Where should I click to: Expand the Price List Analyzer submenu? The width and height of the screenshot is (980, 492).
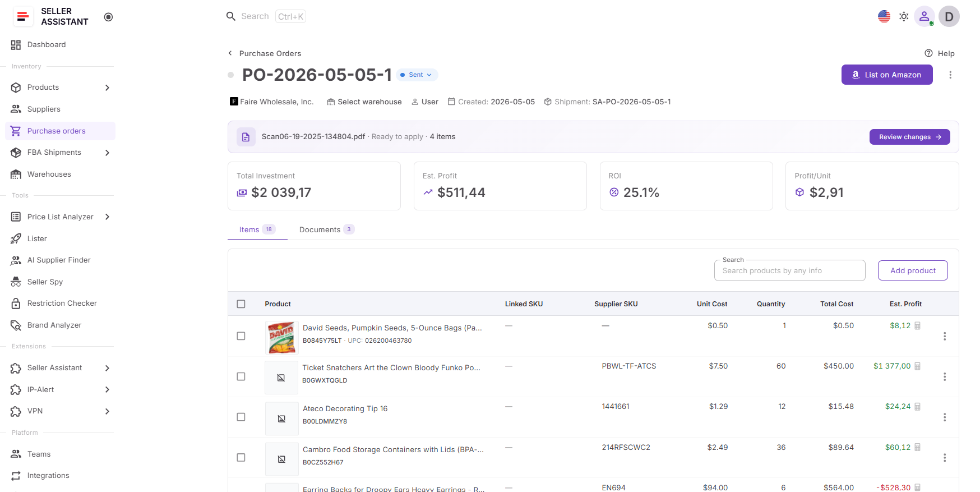click(107, 217)
